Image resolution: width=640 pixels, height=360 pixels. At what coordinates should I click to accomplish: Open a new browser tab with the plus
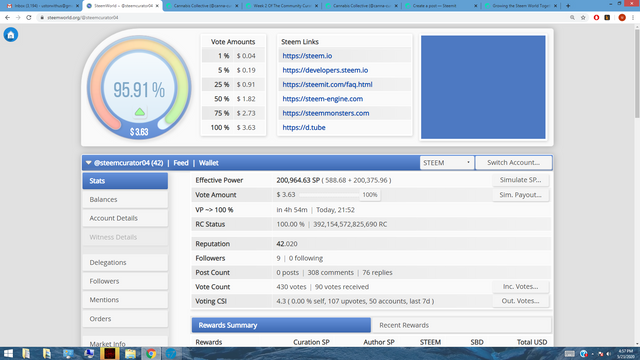point(568,6)
